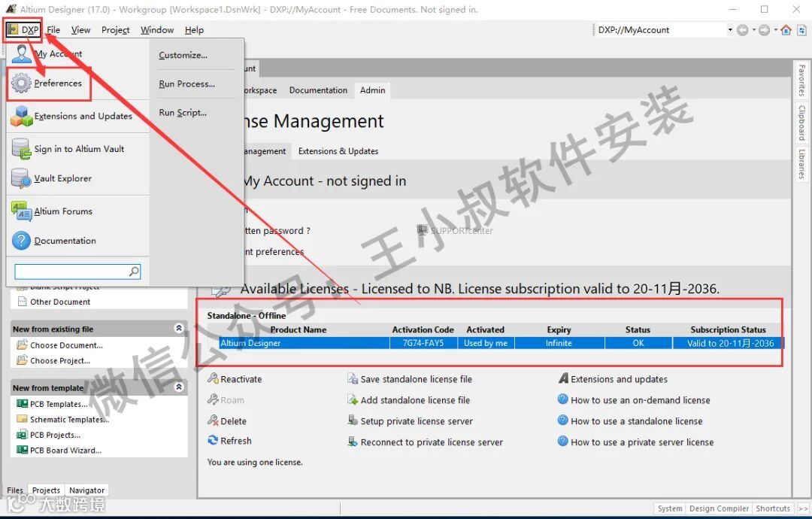Click the Sign in to Altium Vault icon

point(21,149)
